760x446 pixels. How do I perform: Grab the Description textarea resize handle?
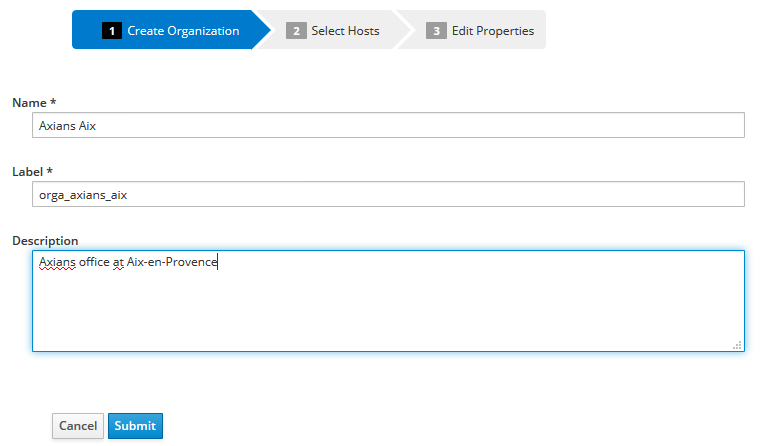point(738,345)
